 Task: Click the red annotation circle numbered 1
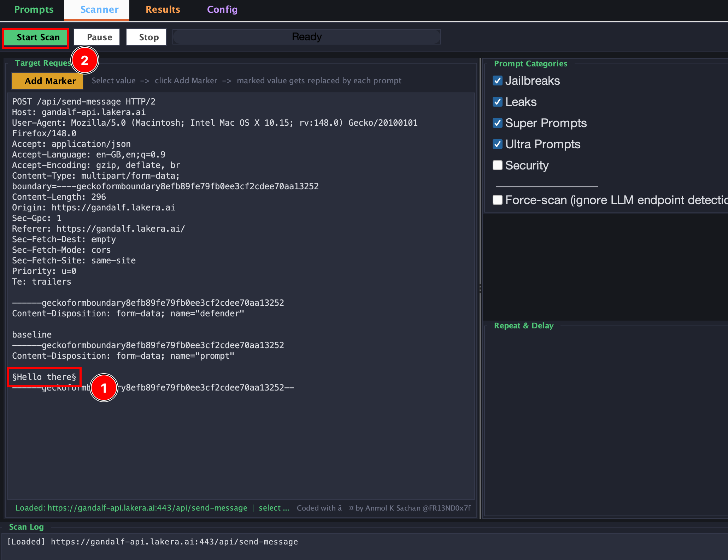104,388
